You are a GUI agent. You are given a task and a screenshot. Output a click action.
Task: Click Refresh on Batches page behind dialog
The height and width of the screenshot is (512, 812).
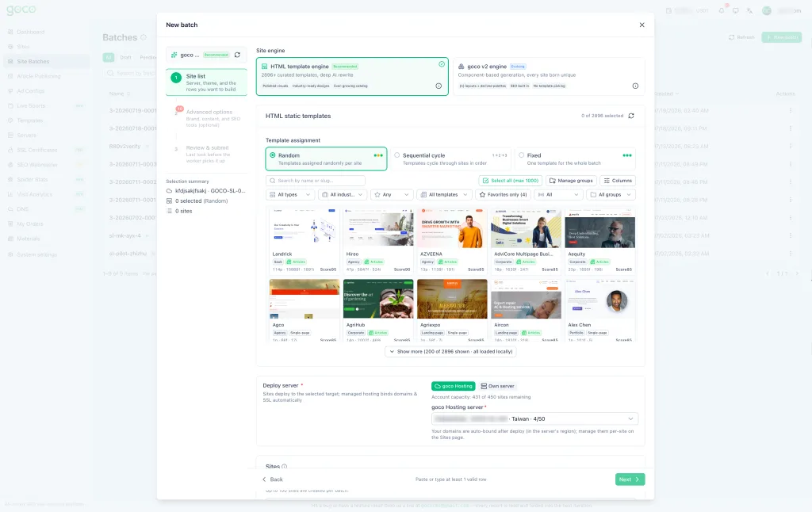tap(741, 37)
